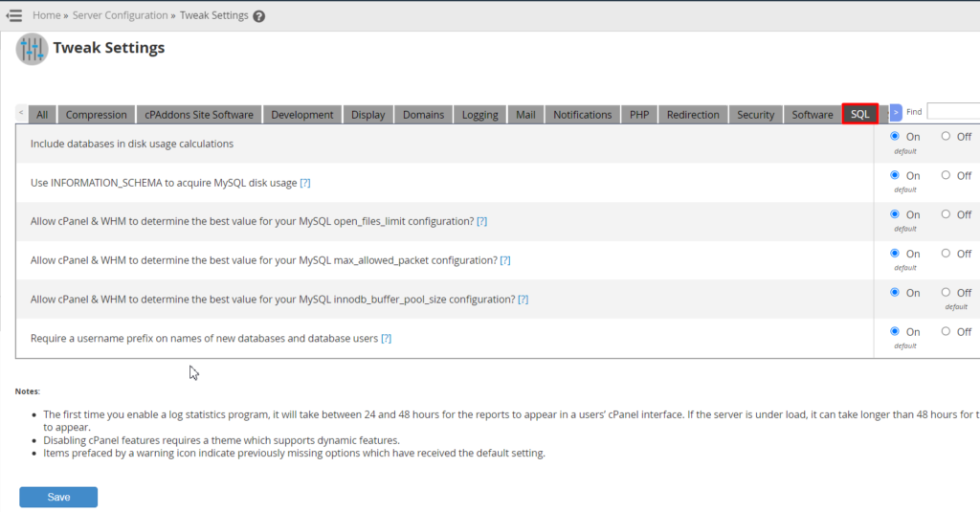Select Off for open_files_limit configuration
This screenshot has height=512, width=980.
point(946,214)
